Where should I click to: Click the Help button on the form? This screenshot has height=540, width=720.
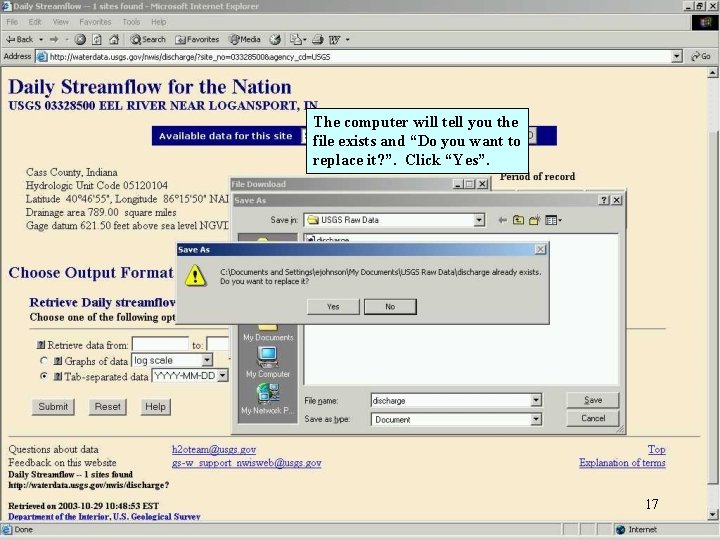pos(155,407)
